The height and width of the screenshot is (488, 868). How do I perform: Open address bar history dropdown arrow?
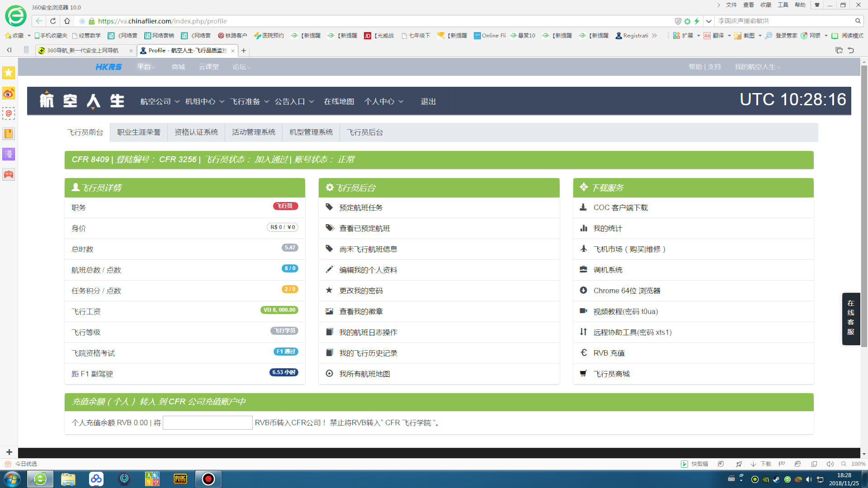(709, 21)
